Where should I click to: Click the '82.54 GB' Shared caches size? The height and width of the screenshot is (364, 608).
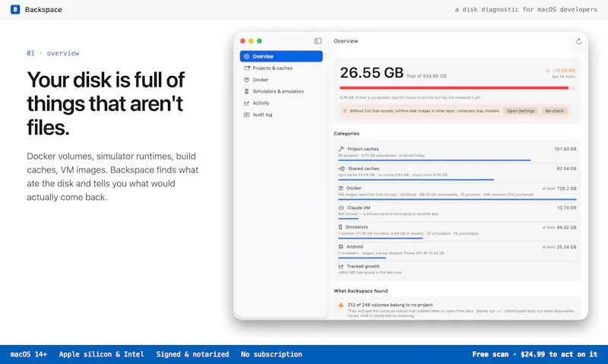(566, 169)
